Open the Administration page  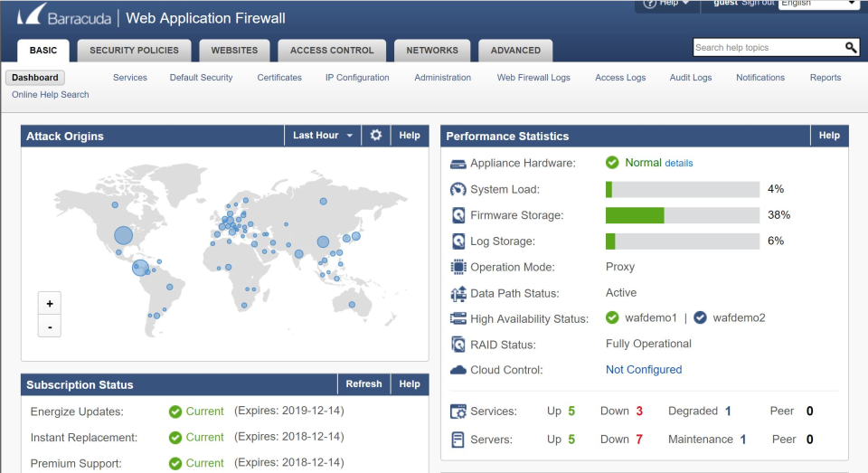coord(443,78)
